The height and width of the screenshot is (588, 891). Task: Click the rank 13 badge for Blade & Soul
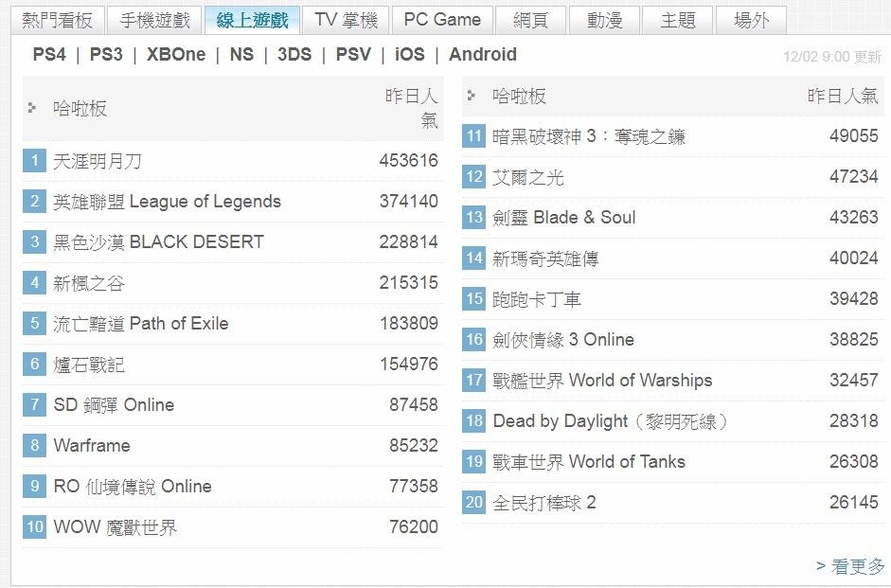(474, 218)
